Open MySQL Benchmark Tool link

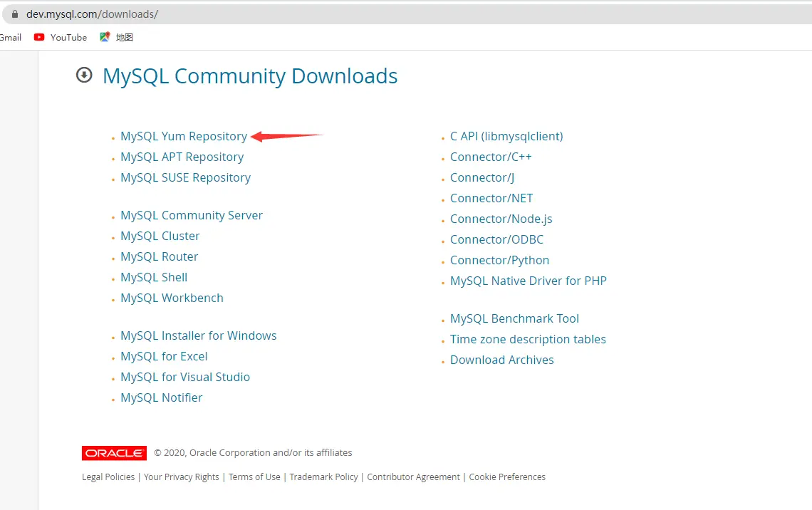point(514,319)
